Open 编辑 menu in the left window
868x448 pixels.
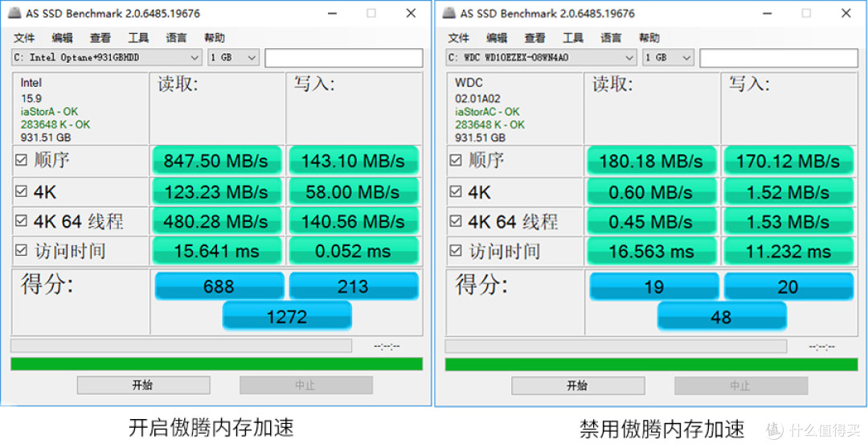pyautogui.click(x=62, y=38)
